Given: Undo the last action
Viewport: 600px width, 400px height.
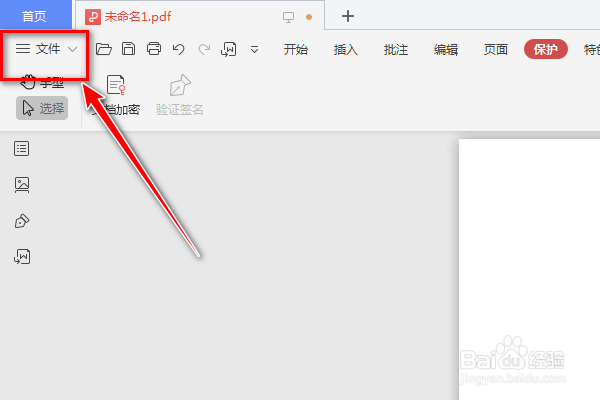Looking at the screenshot, I should (x=178, y=49).
